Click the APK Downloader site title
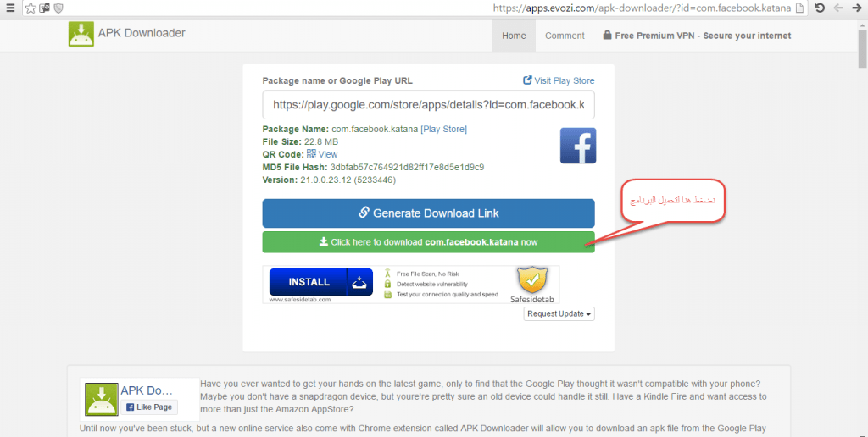Image resolution: width=868 pixels, height=437 pixels. (142, 33)
